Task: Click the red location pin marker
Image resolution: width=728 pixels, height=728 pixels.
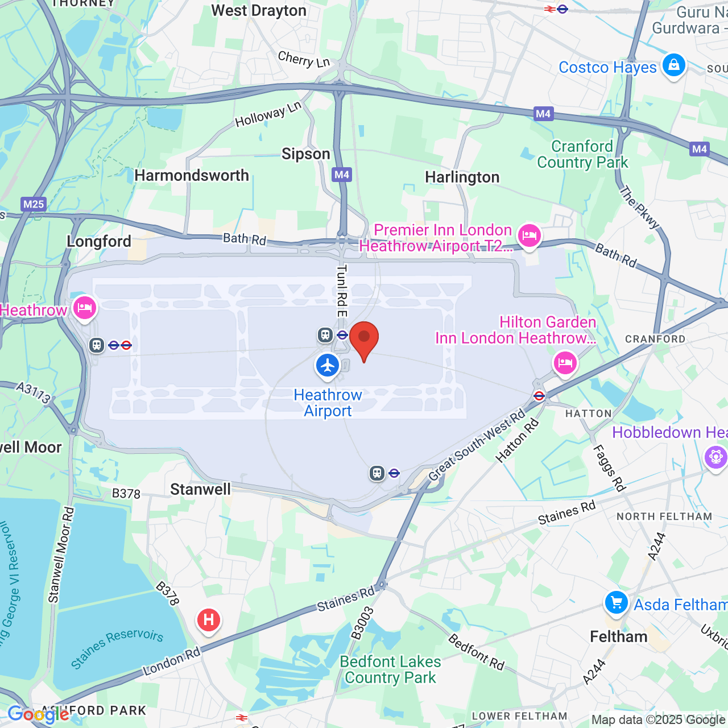Action: click(x=364, y=341)
